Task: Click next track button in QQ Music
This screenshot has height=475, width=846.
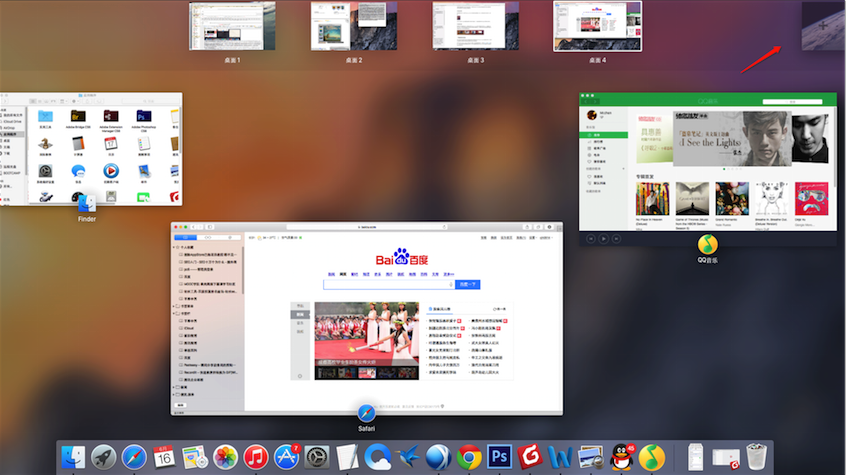Action: pyautogui.click(x=616, y=239)
